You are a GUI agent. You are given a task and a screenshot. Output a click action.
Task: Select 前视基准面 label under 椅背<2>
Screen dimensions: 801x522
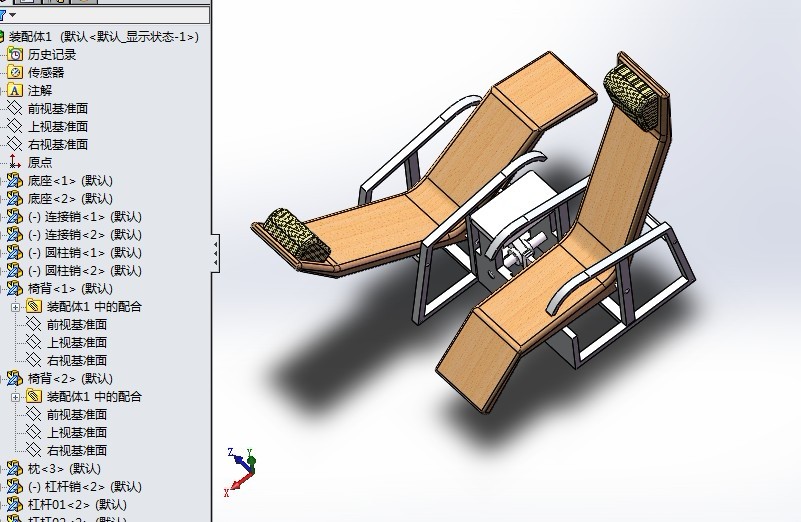(77, 414)
